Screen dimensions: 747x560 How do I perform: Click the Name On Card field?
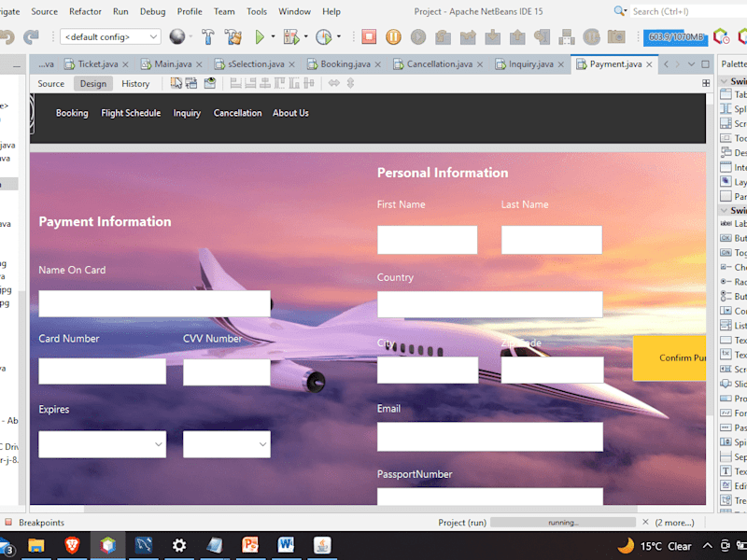[x=154, y=304]
